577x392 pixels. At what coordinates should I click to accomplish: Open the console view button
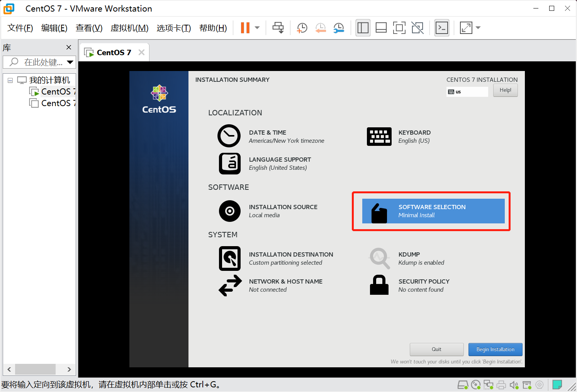(442, 28)
